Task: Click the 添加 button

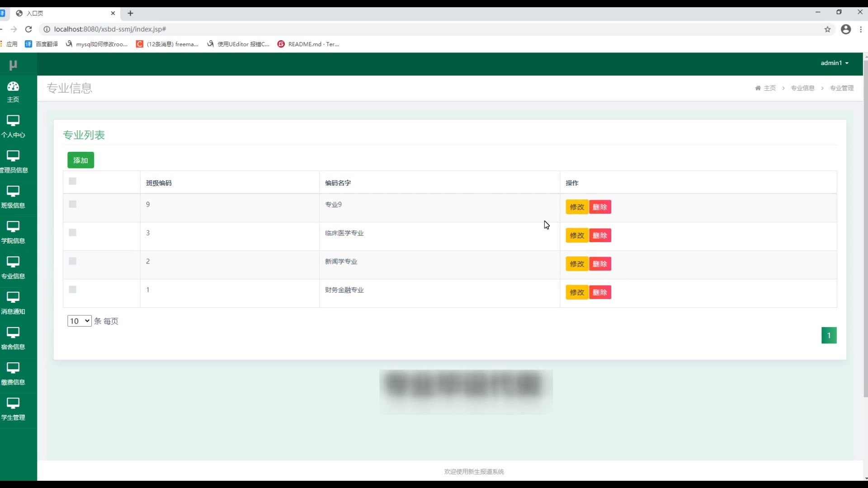Action: (x=80, y=160)
